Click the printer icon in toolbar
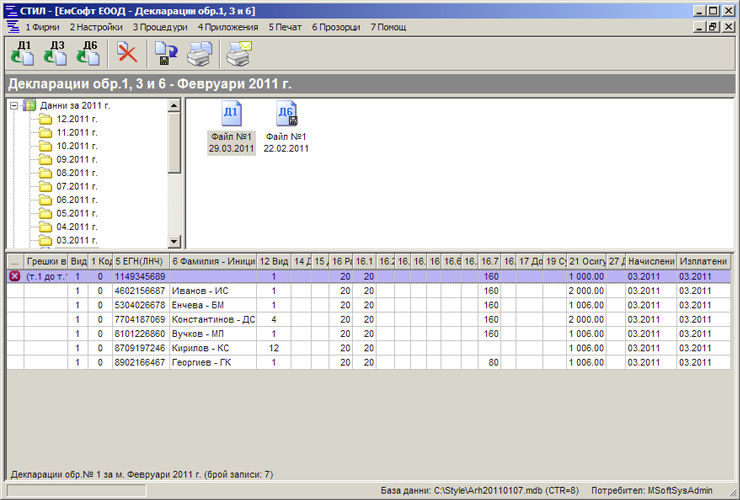 [200, 53]
